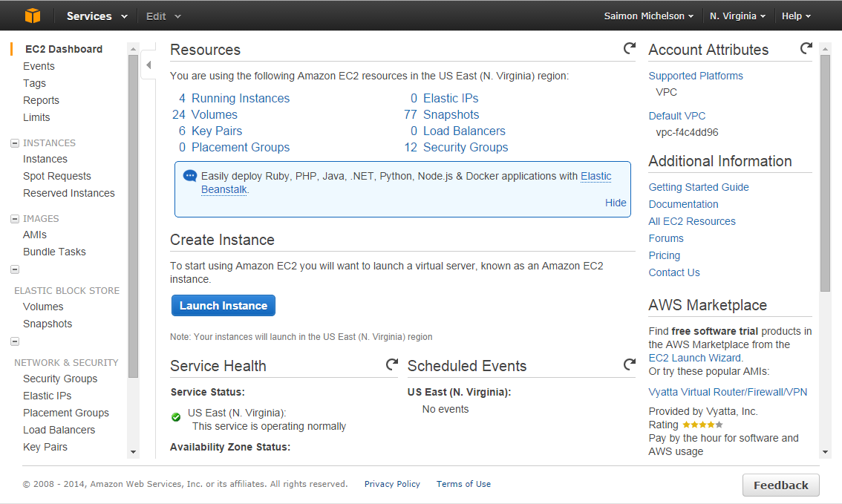Follow the Elastic Beanstalk link
This screenshot has width=842, height=504.
595,176
